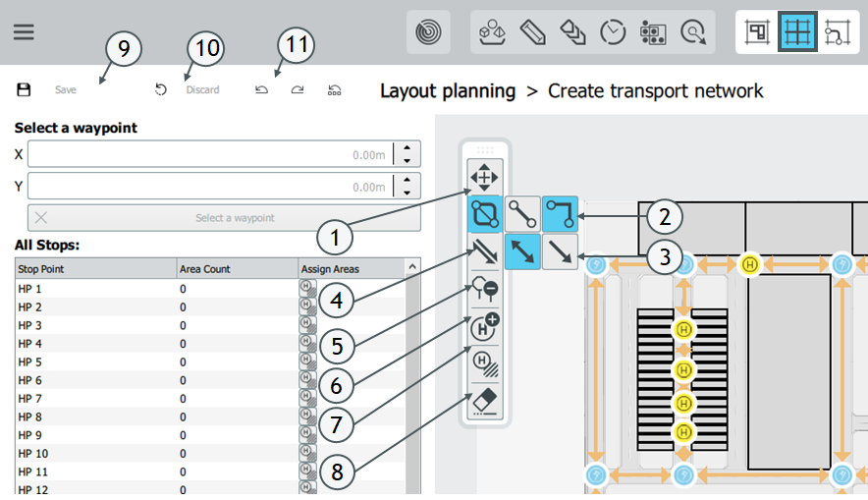Click the scroll-up arrow of stops table

pos(412,267)
